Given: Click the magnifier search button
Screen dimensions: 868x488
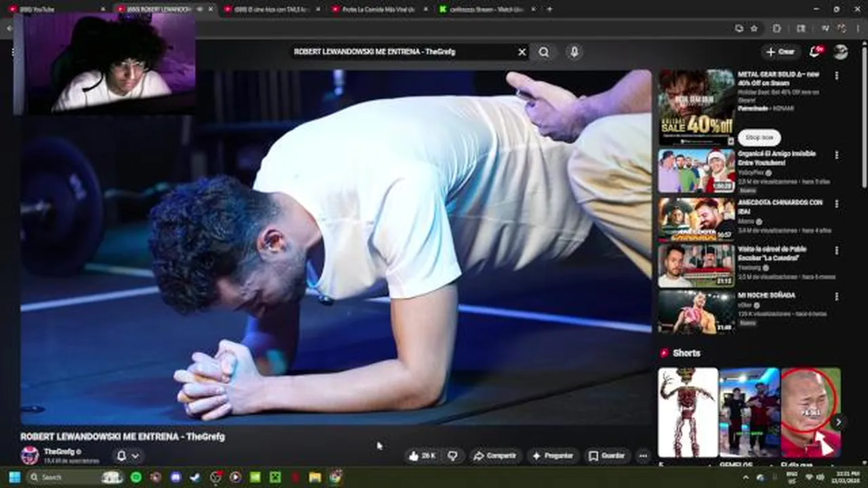Looking at the screenshot, I should pos(544,52).
